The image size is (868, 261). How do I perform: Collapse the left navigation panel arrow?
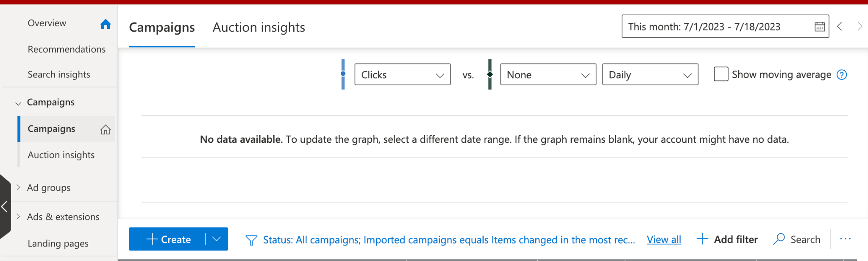click(x=5, y=207)
